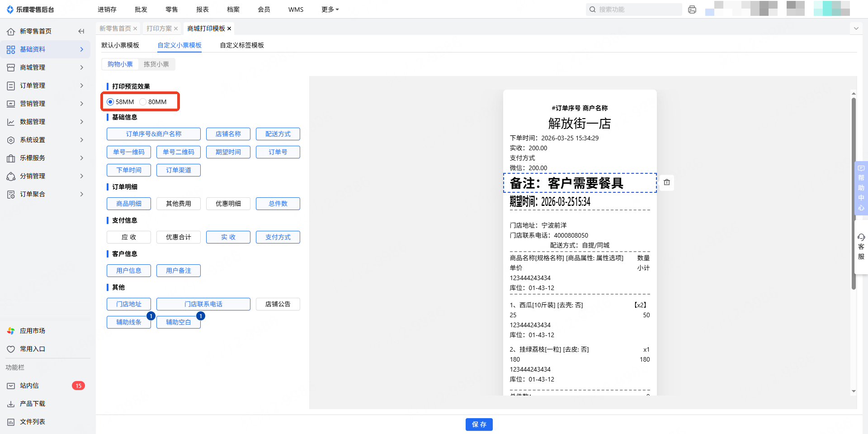Viewport: 868px width, 434px height.
Task: Select the 80MM paper width radio
Action: coord(143,102)
